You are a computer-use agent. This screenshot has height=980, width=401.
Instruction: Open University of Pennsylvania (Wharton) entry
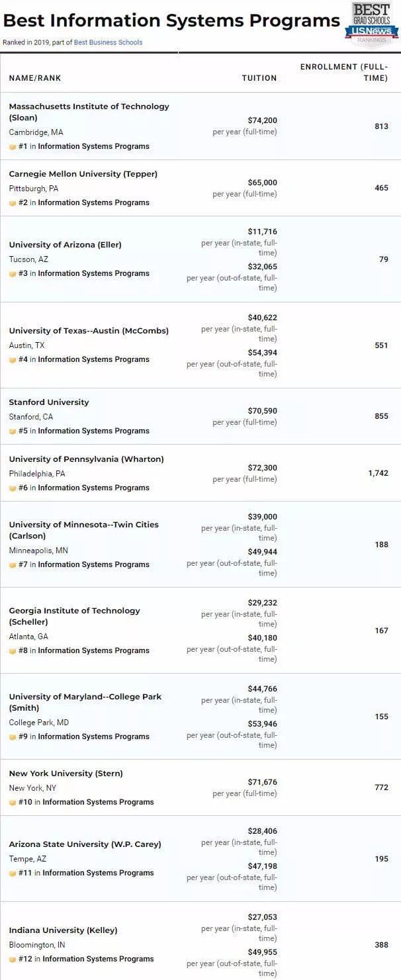[x=86, y=459]
